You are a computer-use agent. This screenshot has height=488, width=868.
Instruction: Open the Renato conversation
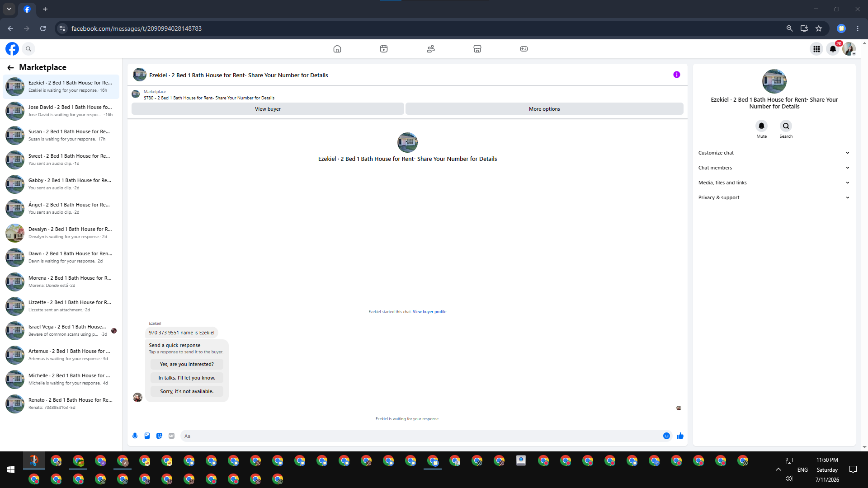point(61,404)
